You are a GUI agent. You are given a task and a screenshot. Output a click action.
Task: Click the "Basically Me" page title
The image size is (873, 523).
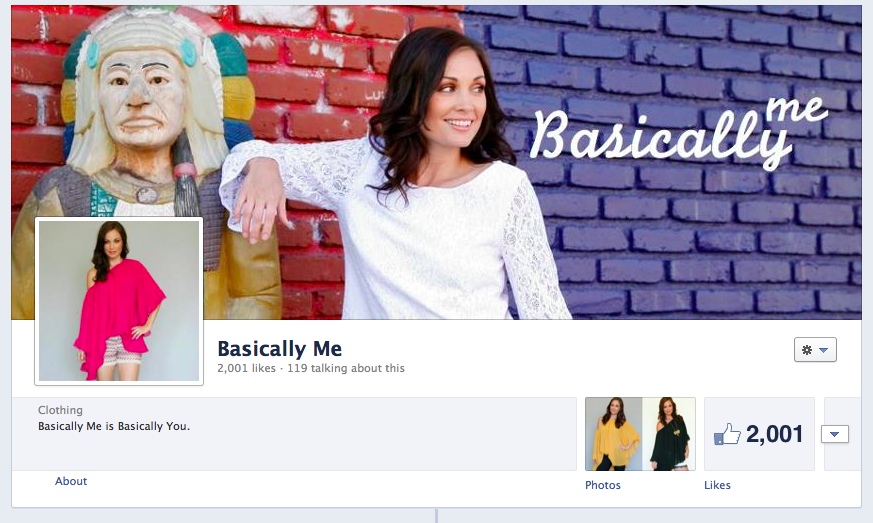pyautogui.click(x=279, y=349)
